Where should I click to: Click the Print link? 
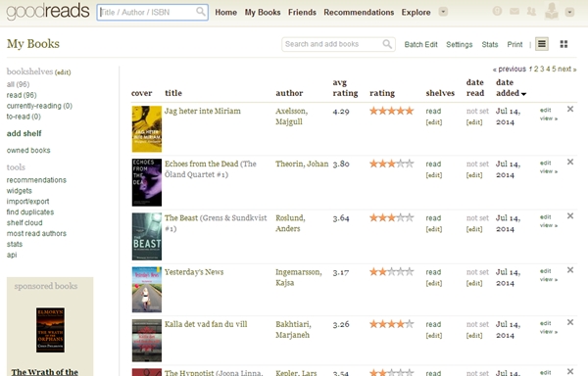click(x=514, y=45)
